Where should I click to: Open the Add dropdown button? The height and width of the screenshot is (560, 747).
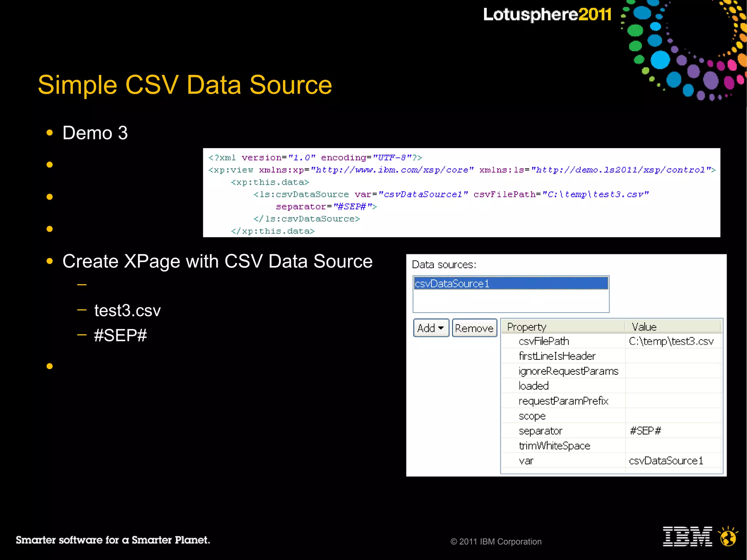tap(431, 328)
